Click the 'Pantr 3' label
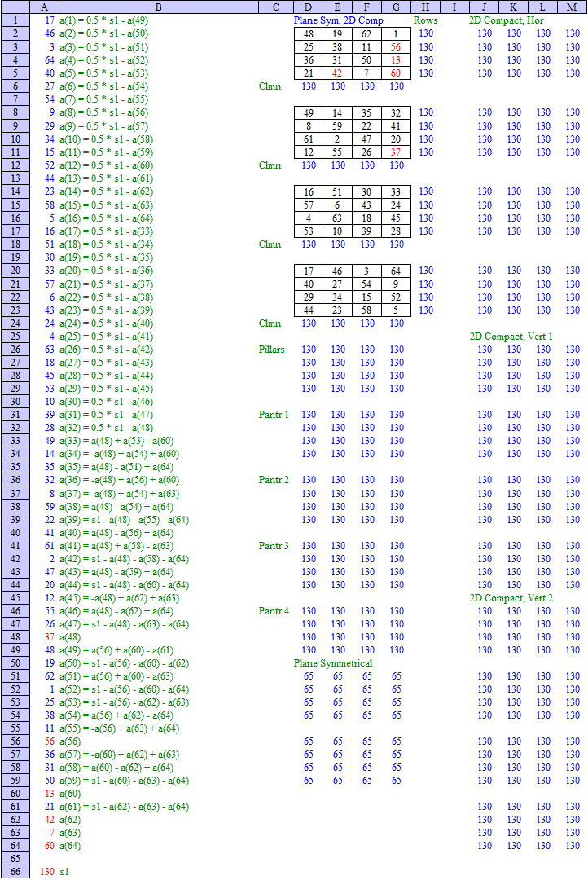The image size is (588, 880). click(274, 545)
